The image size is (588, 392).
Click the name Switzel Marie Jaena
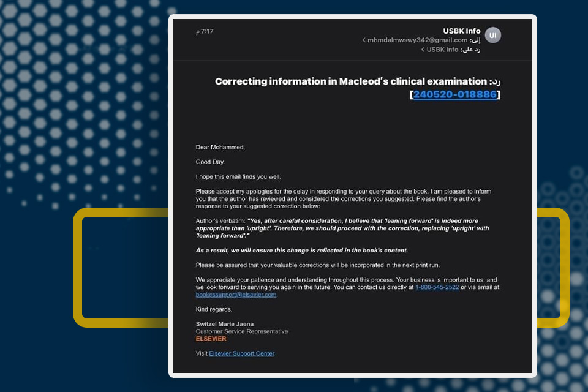pyautogui.click(x=224, y=324)
